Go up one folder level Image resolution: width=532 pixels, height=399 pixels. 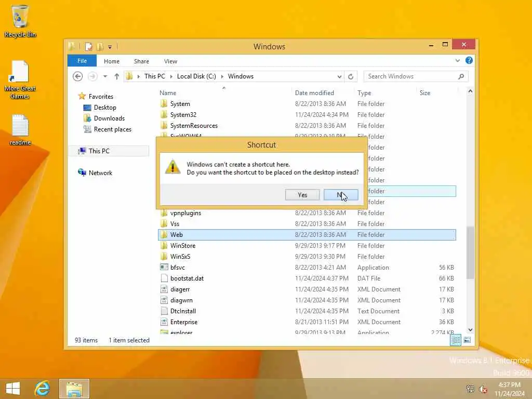(117, 76)
